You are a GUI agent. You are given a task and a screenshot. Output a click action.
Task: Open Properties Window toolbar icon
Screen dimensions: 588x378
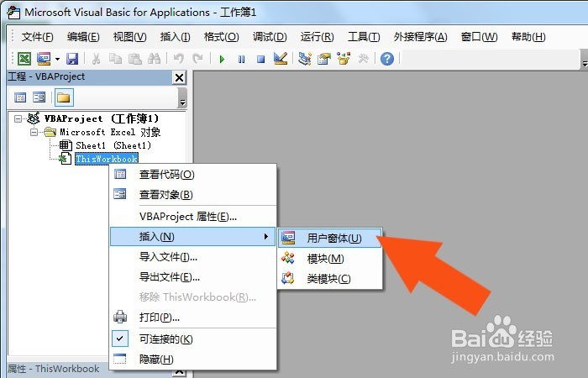(324, 59)
